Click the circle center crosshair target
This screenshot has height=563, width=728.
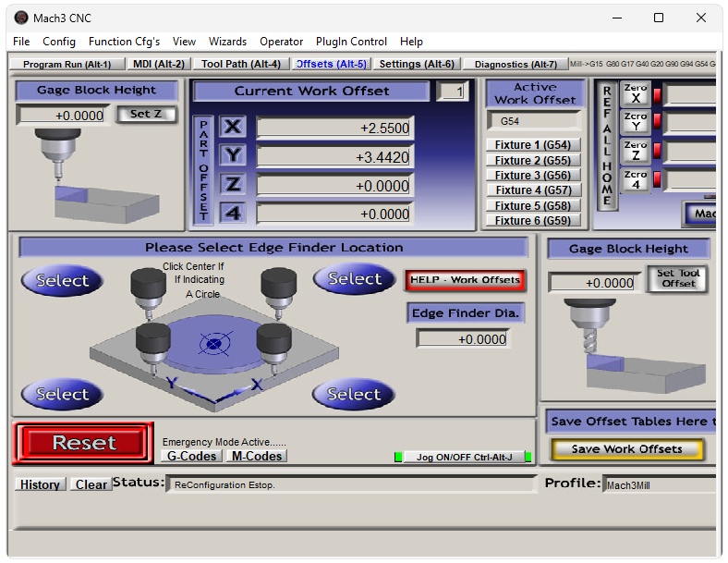point(214,346)
